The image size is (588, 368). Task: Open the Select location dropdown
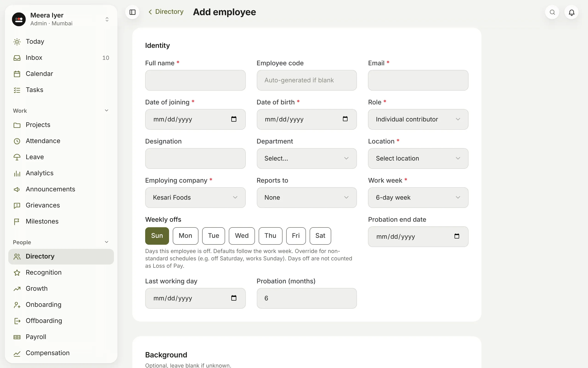pyautogui.click(x=418, y=158)
